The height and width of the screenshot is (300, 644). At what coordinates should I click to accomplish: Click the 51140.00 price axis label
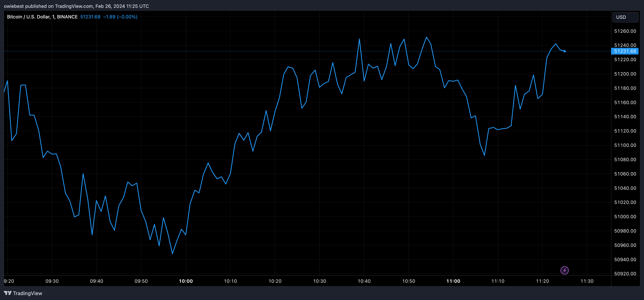[625, 117]
